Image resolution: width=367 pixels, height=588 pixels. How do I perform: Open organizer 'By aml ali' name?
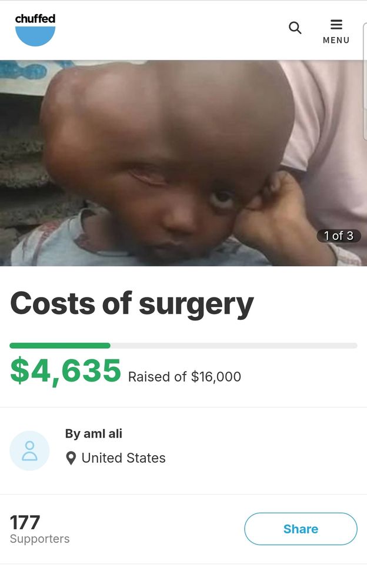[x=94, y=433]
